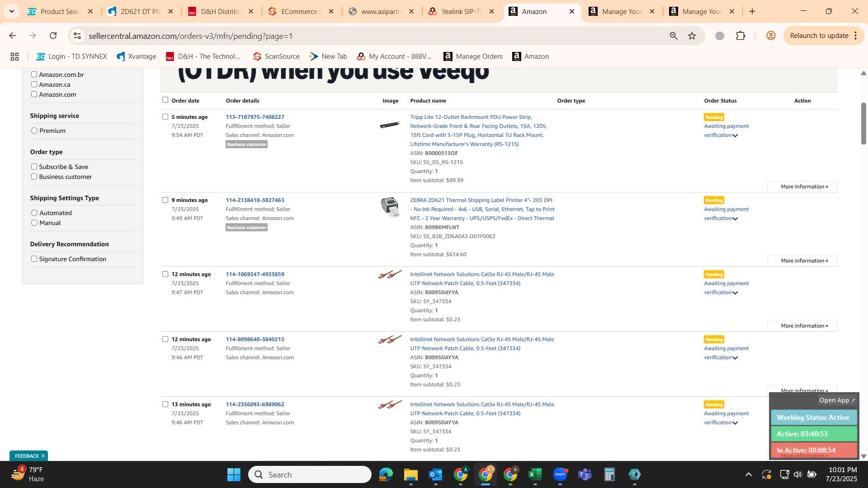Check the Amazon.ca marketplace filter
Viewport: 868px width, 488px height.
[x=34, y=84]
